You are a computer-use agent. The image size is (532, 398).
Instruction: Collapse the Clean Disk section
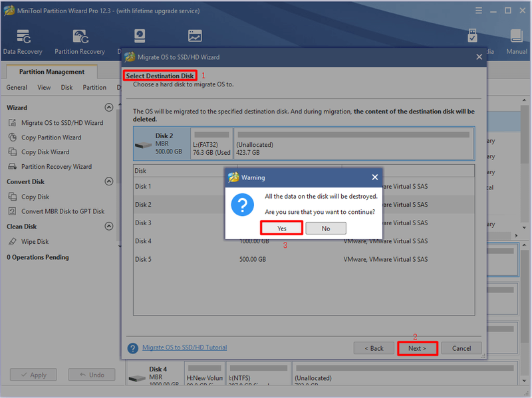(109, 226)
